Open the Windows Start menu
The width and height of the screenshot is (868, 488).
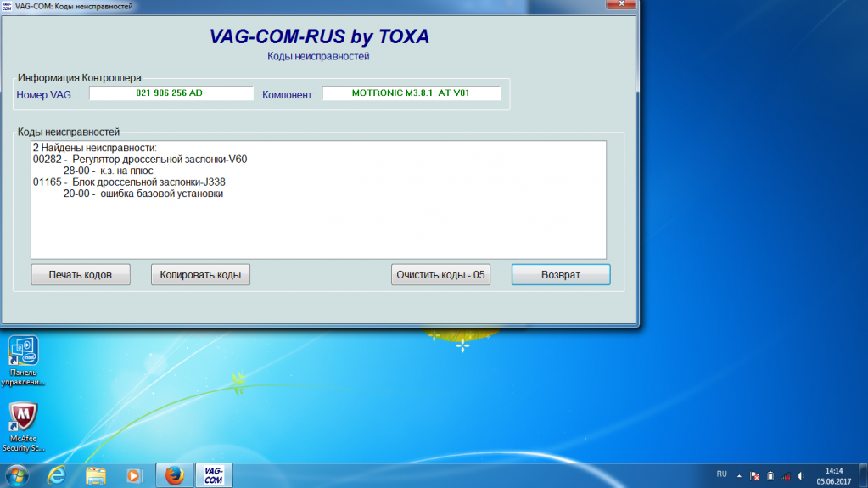point(15,474)
